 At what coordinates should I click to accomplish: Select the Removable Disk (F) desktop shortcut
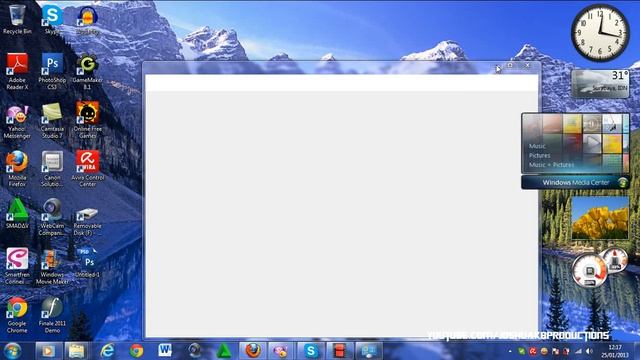pyautogui.click(x=87, y=221)
